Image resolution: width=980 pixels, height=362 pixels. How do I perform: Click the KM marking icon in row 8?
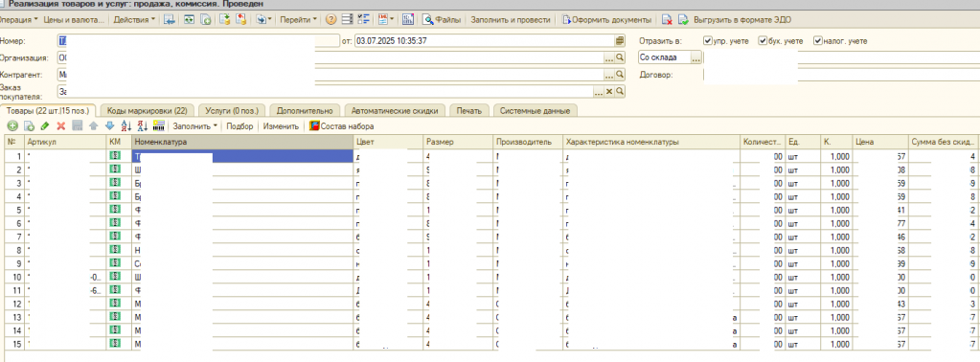pos(114,249)
